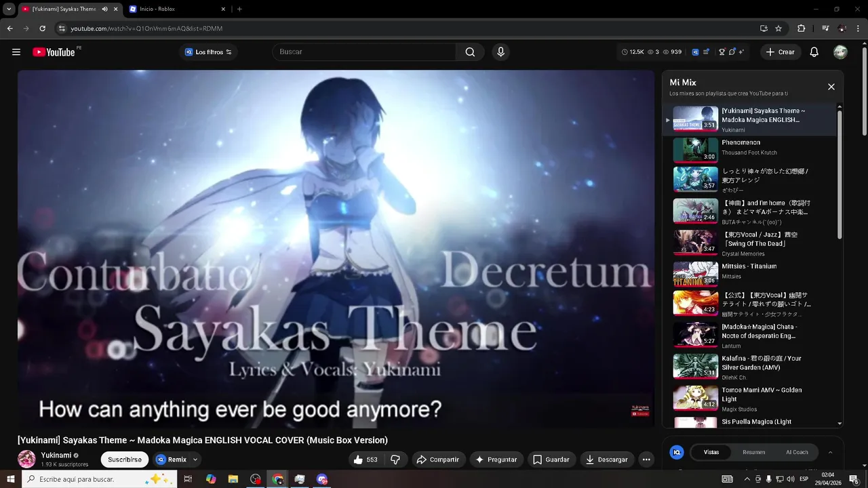The height and width of the screenshot is (488, 868).
Task: Click the Mi Mix playlist scrollbar
Action: [x=840, y=175]
